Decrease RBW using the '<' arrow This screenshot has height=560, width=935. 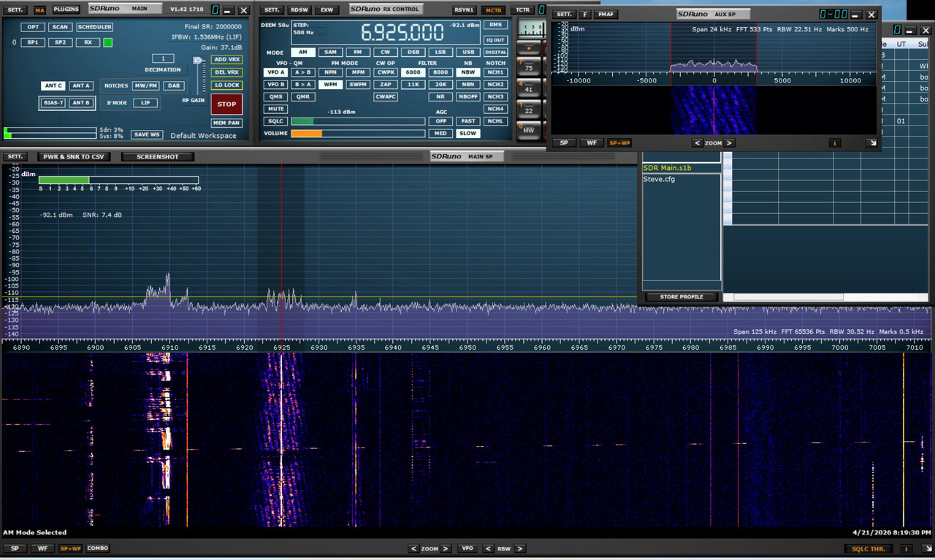tap(488, 548)
